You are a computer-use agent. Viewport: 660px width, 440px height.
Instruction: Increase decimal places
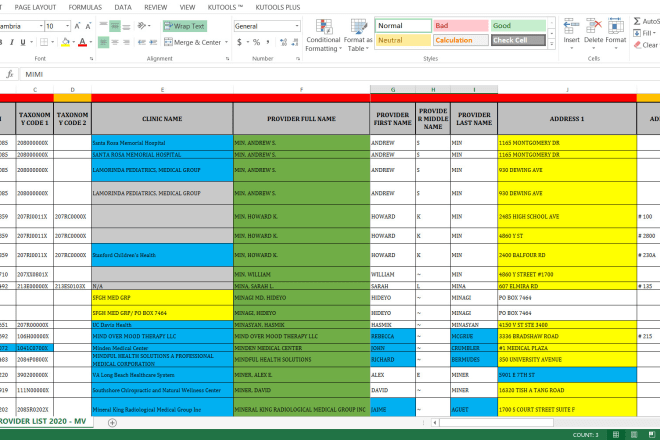click(283, 42)
